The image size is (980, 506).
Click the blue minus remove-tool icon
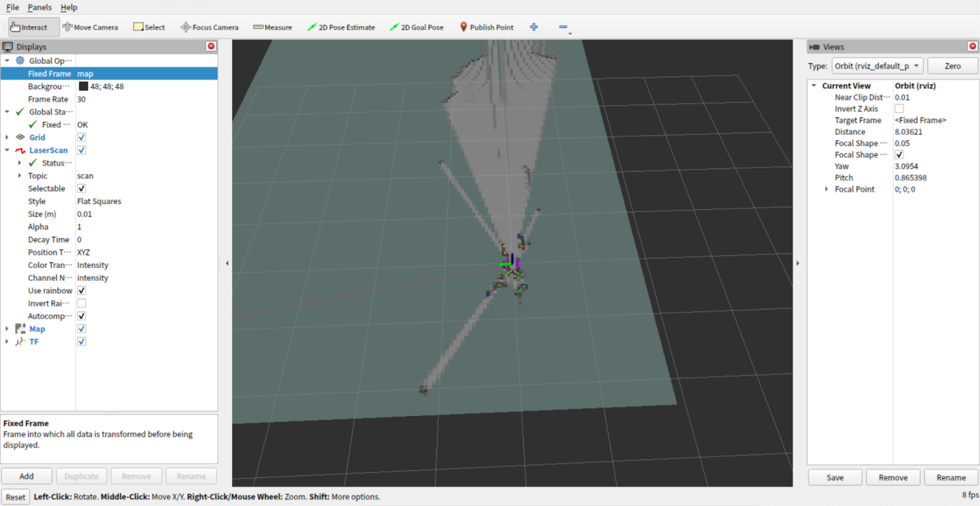pos(563,27)
